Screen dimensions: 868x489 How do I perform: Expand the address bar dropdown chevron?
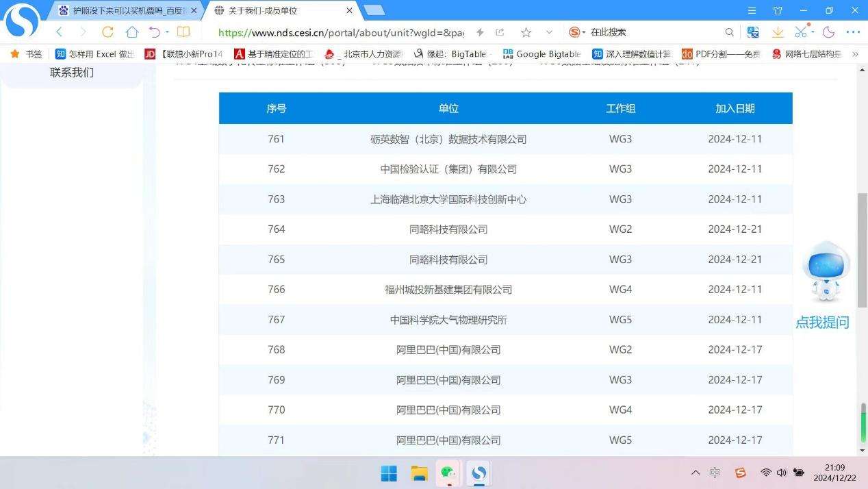pyautogui.click(x=549, y=32)
